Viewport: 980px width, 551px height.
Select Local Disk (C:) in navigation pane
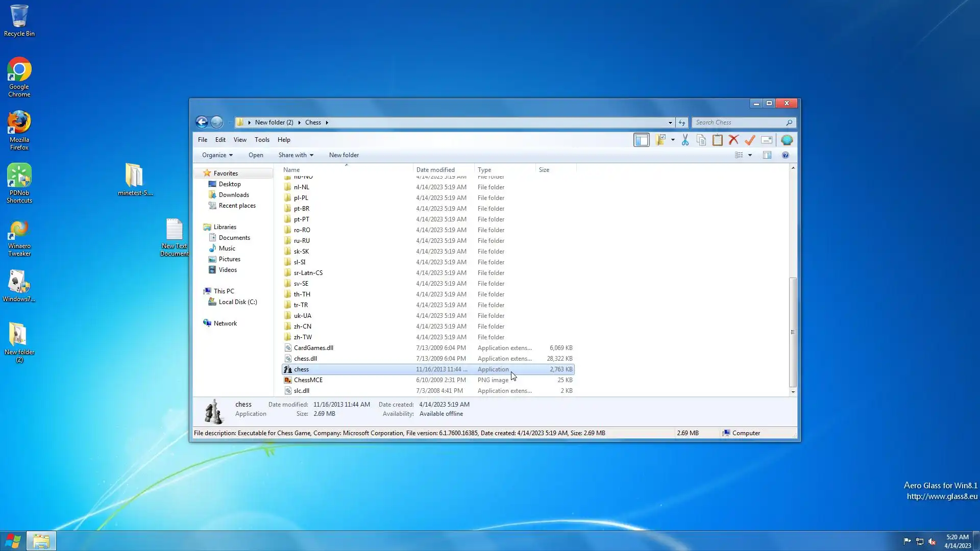(x=238, y=302)
